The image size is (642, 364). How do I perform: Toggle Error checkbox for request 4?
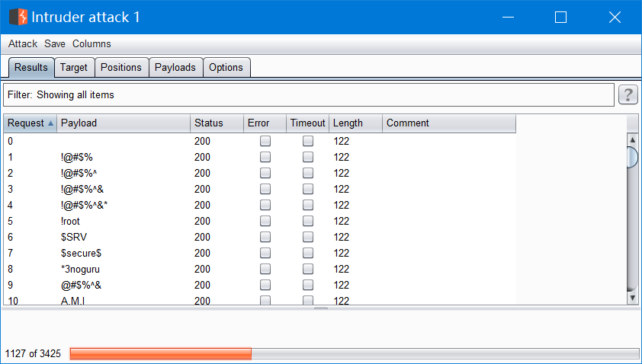pos(265,205)
